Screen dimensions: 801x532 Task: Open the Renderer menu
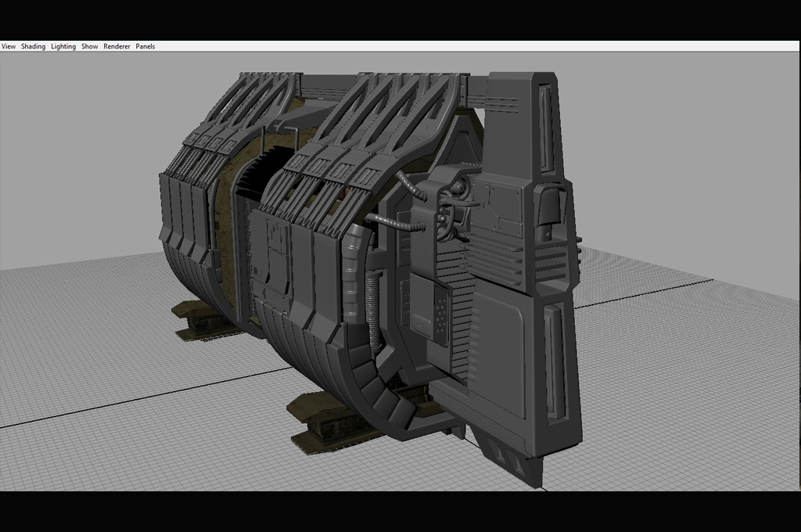tap(117, 46)
